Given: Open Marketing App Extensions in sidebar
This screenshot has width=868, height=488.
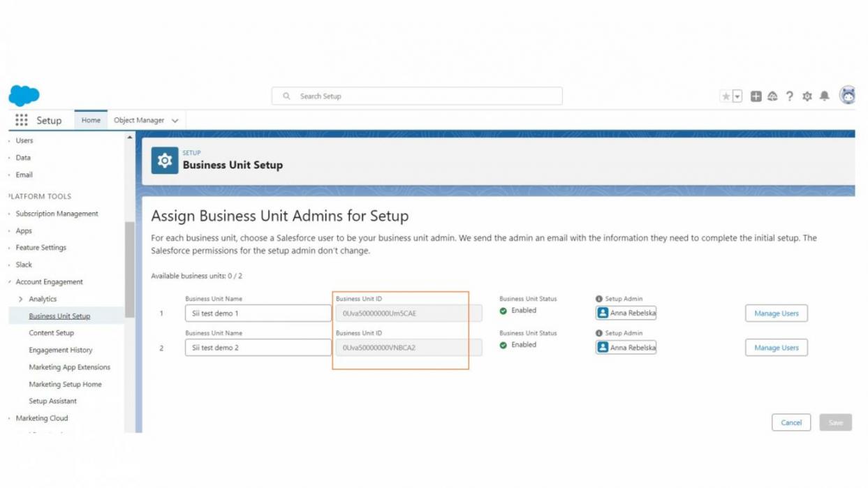Looking at the screenshot, I should [x=69, y=367].
